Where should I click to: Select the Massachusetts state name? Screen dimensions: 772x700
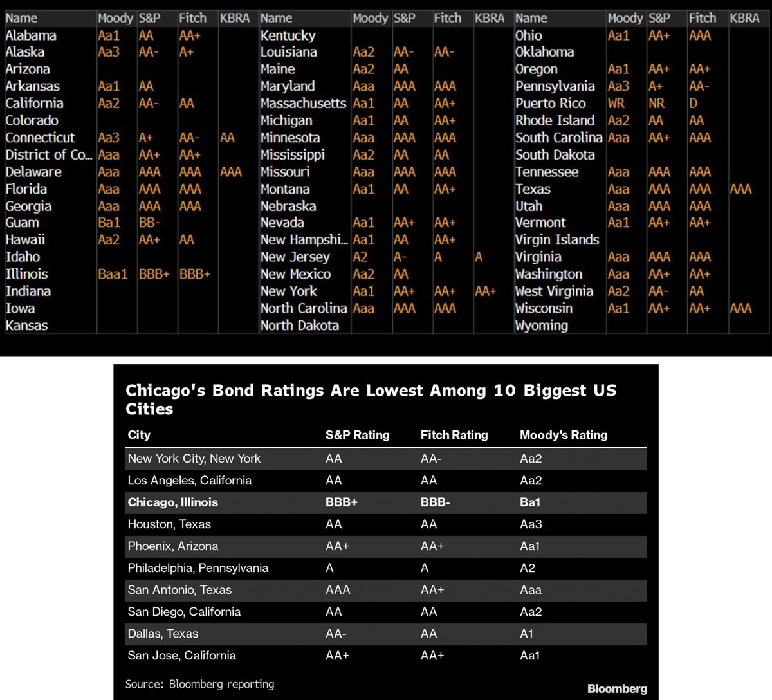pyautogui.click(x=303, y=104)
